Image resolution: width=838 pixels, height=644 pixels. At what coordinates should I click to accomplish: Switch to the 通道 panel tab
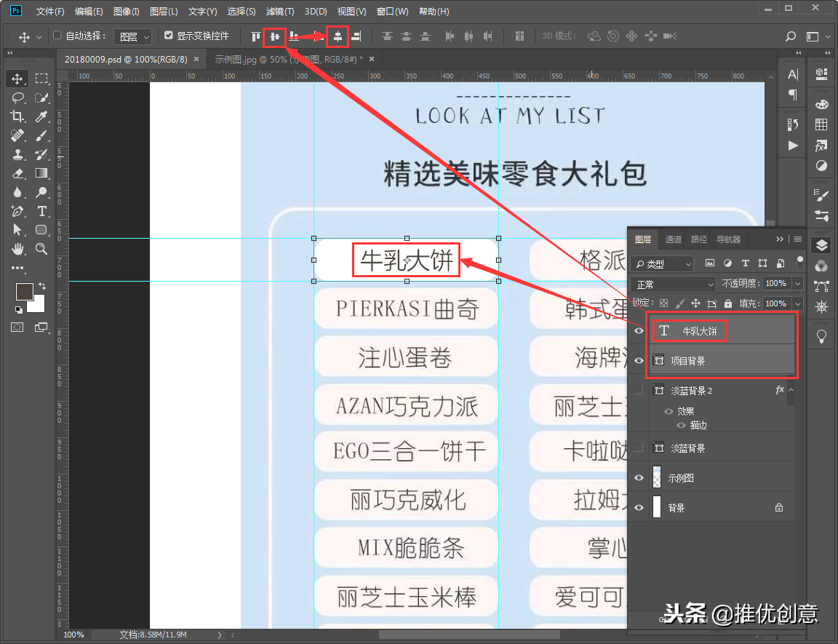point(674,239)
